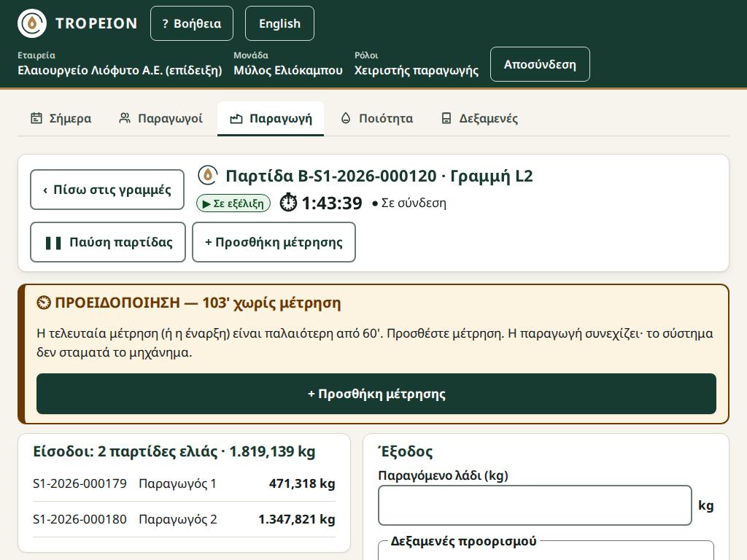Click the Είσοδοι: 2 παρτίδες ελιάς heading
The width and height of the screenshot is (747, 560).
coord(174,451)
